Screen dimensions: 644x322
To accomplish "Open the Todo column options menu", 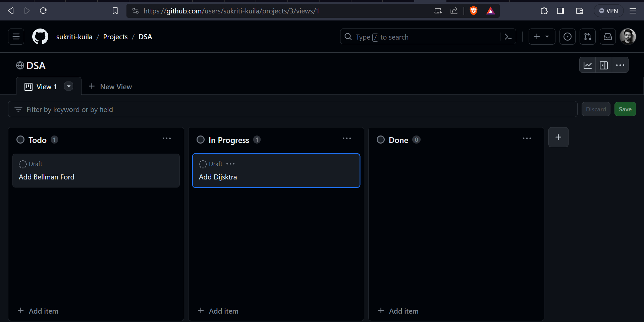I will (x=167, y=138).
